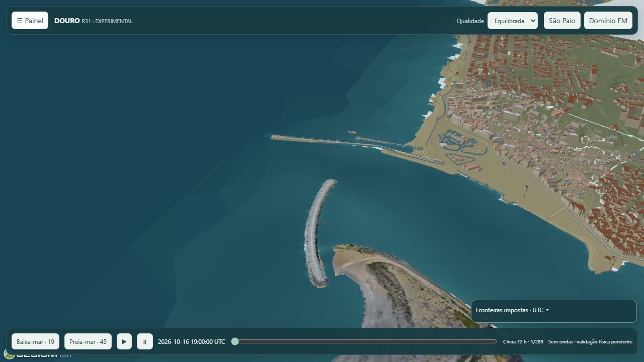The image size is (644, 362).
Task: Open the Painel menu button
Action: tap(30, 21)
